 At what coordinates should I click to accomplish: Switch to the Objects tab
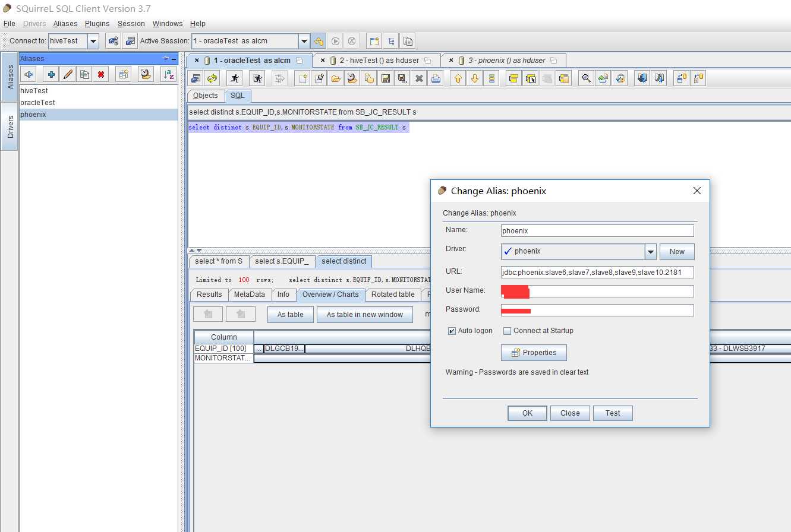click(206, 96)
